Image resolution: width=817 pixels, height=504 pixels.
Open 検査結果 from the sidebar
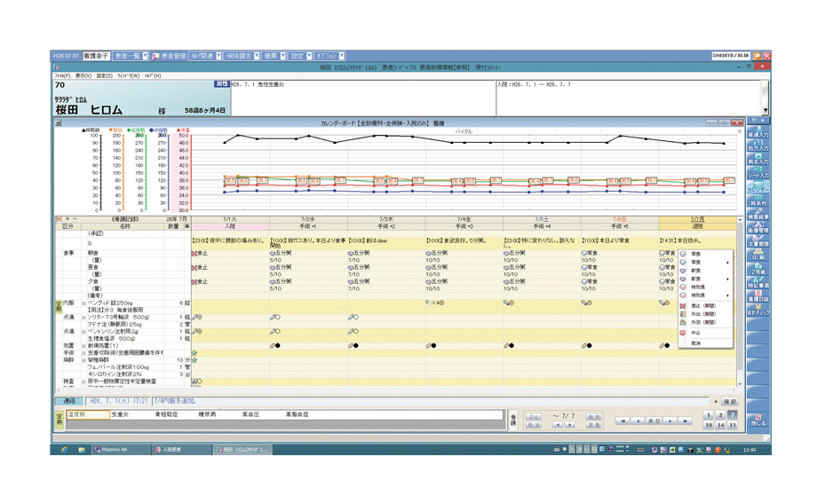758,215
